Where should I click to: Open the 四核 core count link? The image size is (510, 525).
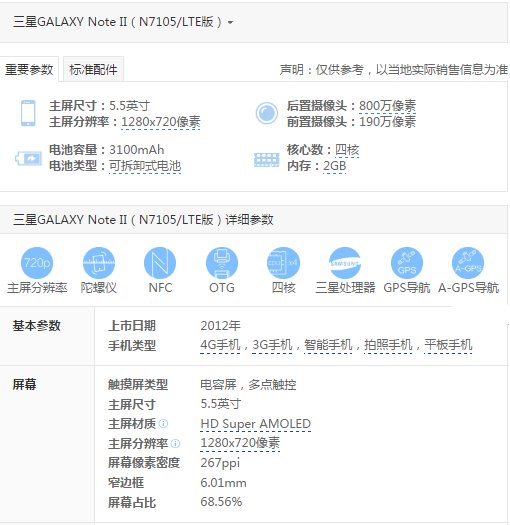pos(347,150)
